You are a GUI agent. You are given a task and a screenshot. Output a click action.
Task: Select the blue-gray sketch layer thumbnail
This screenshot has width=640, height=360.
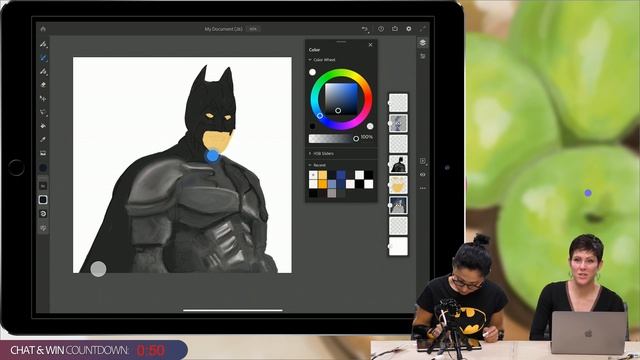(x=398, y=123)
